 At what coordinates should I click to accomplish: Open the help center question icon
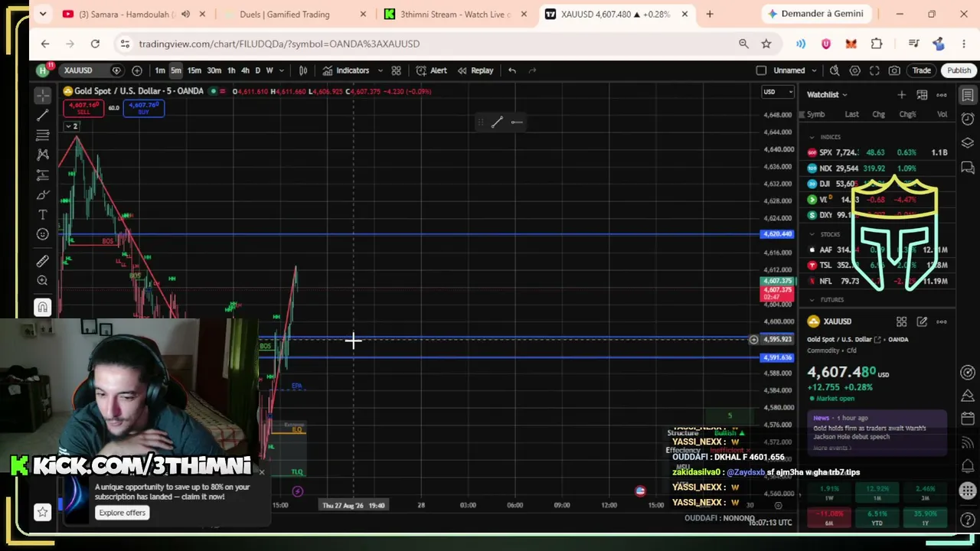click(968, 520)
